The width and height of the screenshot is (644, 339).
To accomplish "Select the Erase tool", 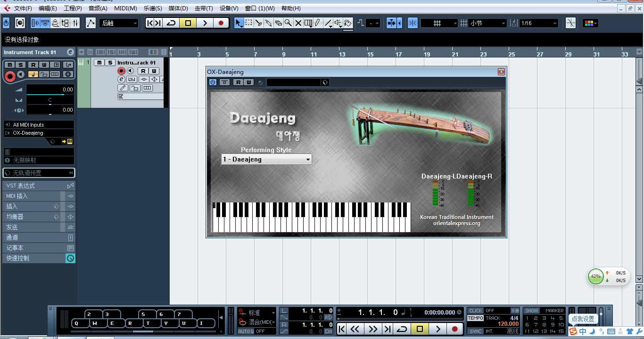I will click(279, 23).
